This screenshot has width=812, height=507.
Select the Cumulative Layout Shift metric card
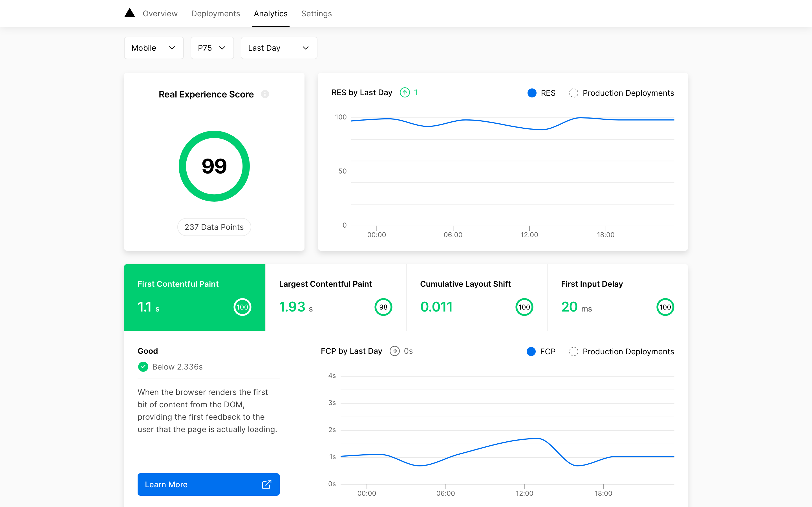click(x=476, y=297)
